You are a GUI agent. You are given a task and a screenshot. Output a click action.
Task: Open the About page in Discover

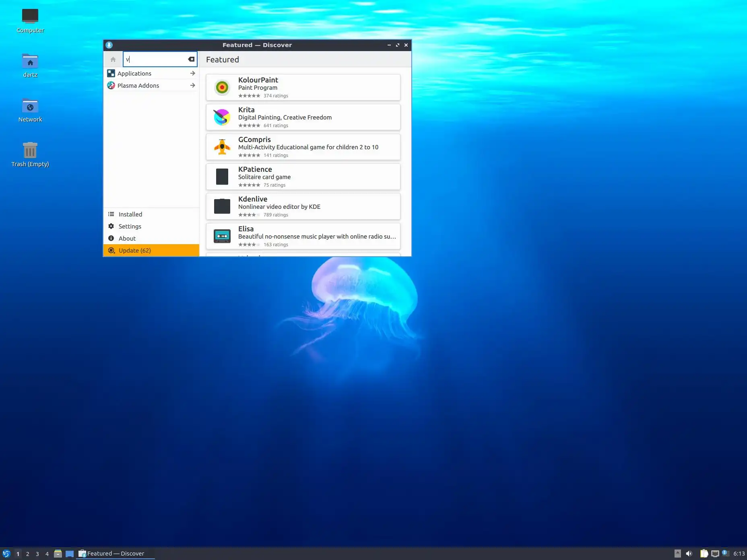click(151, 238)
